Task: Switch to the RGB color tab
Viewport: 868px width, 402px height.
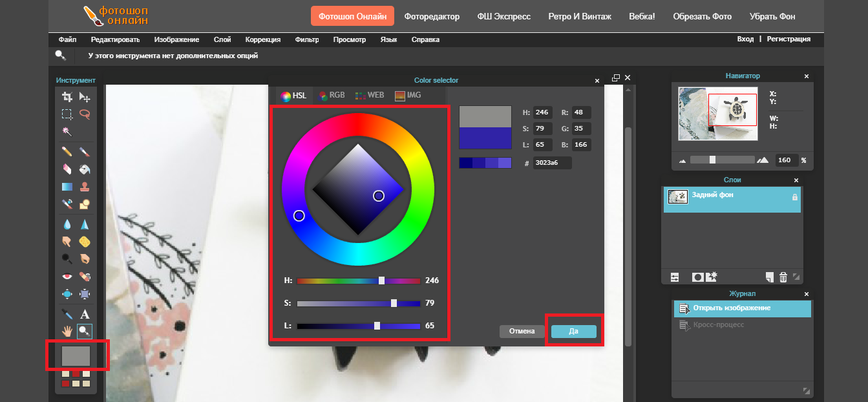Action: point(332,95)
